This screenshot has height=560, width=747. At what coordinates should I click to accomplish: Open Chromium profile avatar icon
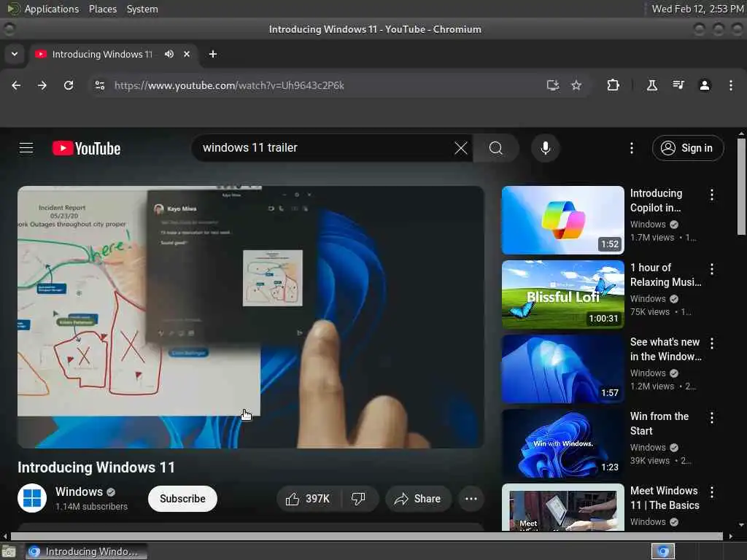[705, 85]
